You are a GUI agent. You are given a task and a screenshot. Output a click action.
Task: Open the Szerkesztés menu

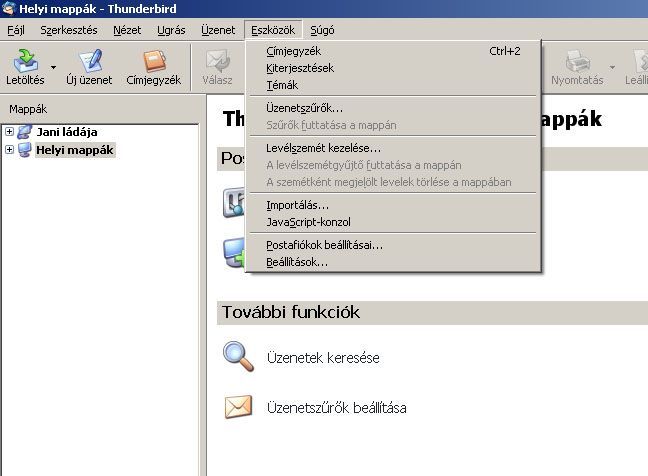click(x=69, y=30)
